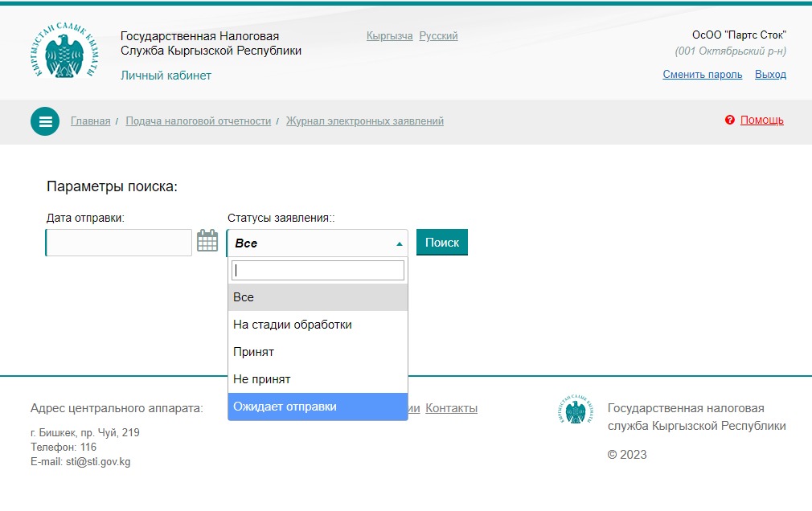Viewport: 812px width, 511px height.
Task: Click the tax service eagle logo in header
Action: [64, 51]
